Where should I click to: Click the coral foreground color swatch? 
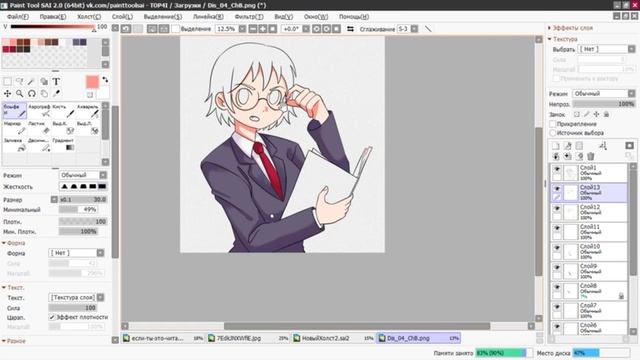click(x=92, y=82)
